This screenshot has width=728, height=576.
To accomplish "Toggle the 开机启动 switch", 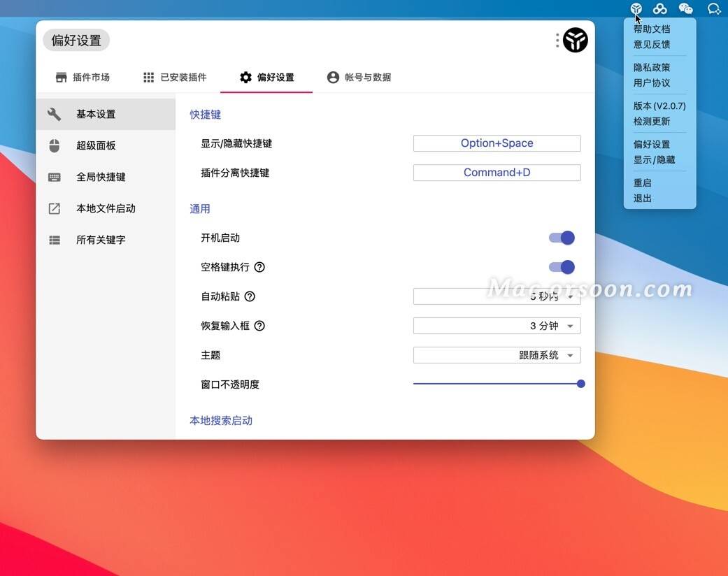I will 562,238.
